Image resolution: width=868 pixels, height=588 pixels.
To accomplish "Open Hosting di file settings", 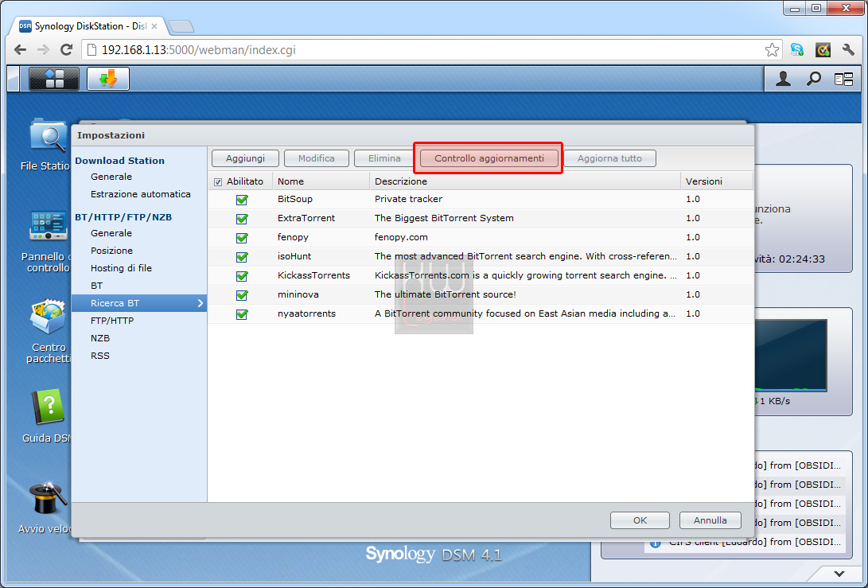I will point(121,268).
